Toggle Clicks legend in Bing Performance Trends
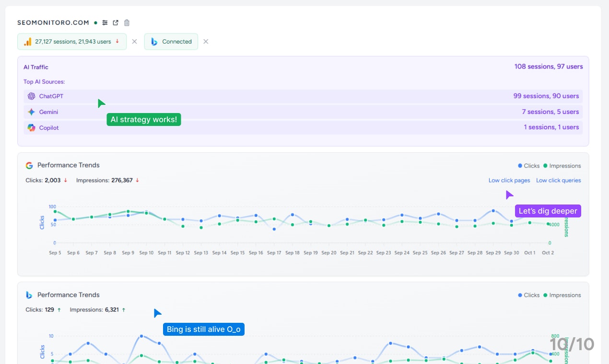609x364 pixels. click(529, 295)
